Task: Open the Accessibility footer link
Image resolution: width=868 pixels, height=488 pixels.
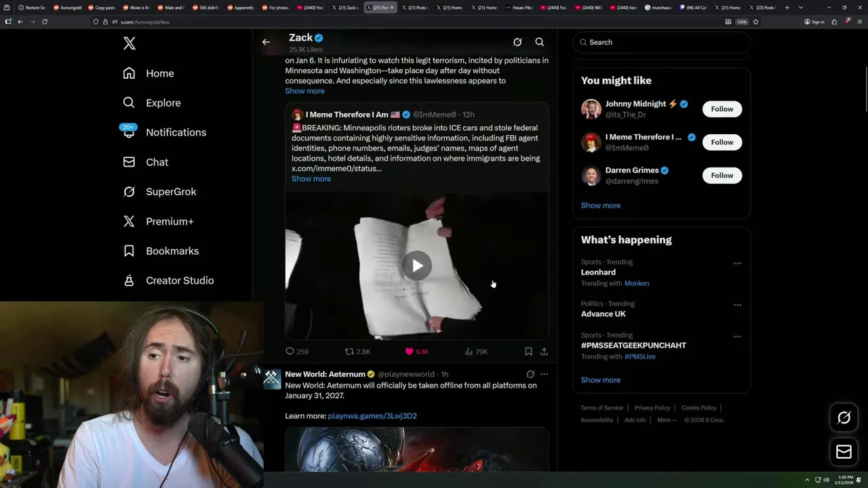Action: coord(597,420)
